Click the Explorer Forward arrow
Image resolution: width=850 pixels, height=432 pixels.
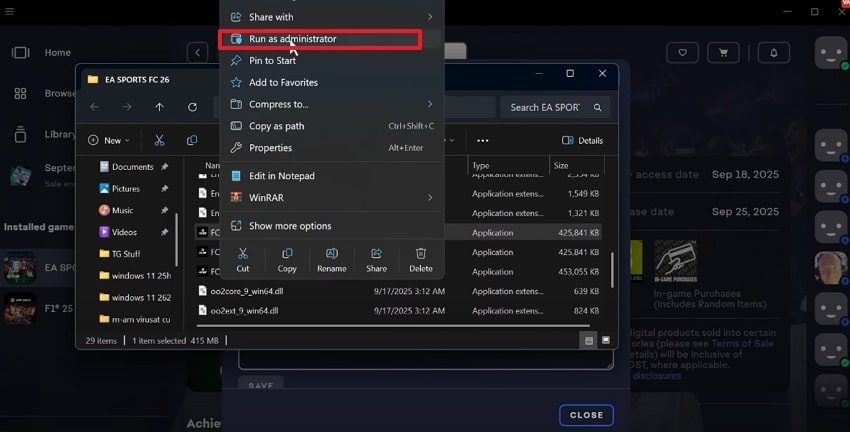[127, 107]
